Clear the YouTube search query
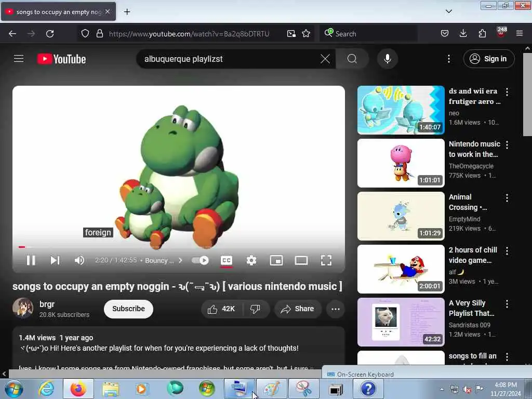The height and width of the screenshot is (399, 532). click(325, 59)
